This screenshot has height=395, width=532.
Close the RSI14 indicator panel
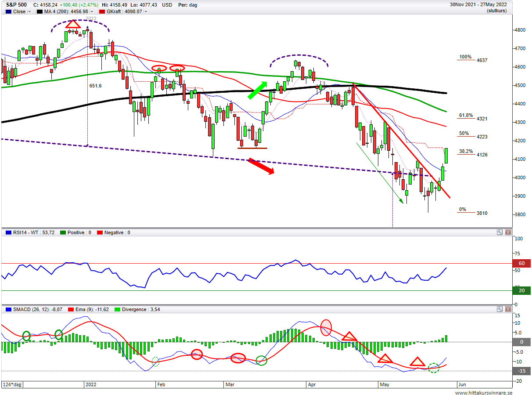pyautogui.click(x=508, y=232)
